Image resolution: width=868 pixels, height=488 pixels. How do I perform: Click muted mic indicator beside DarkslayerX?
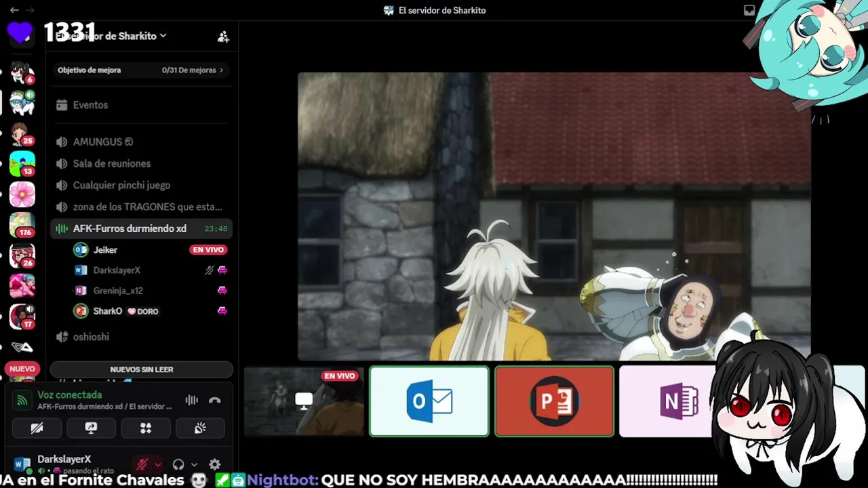(x=210, y=270)
